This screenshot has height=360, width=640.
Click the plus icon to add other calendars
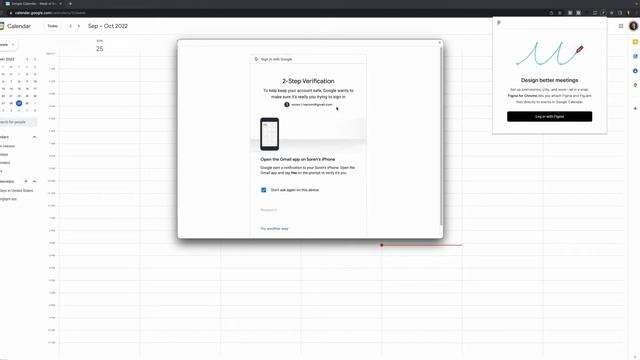coord(26,181)
